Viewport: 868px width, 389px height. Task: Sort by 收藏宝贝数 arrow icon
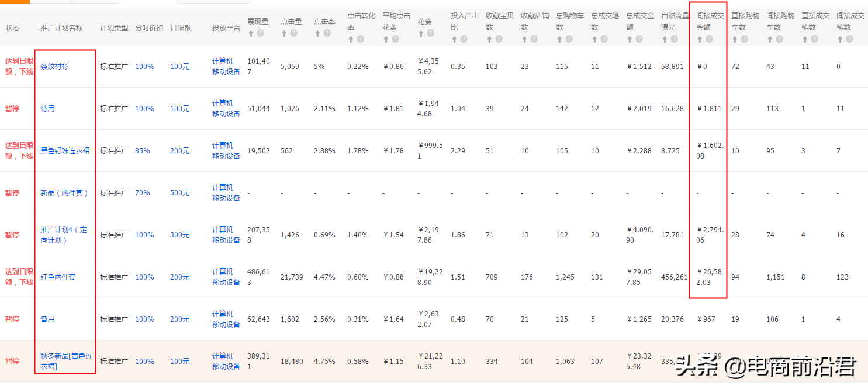[489, 39]
